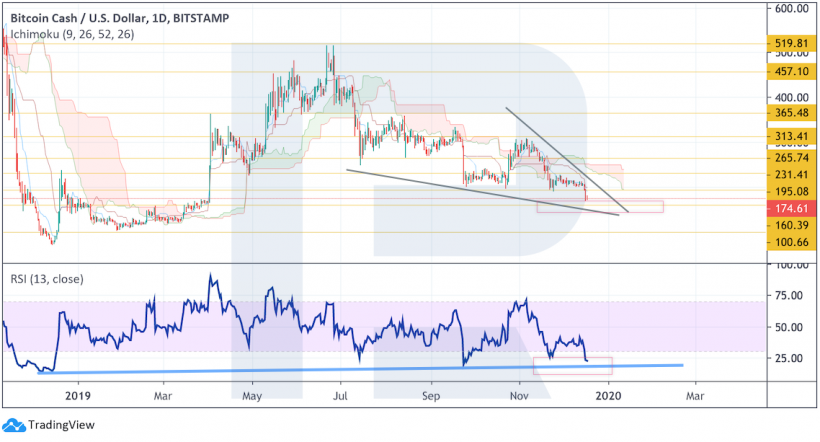The image size is (820, 442).
Task: Select the blue RSI support trendline
Action: 361,369
